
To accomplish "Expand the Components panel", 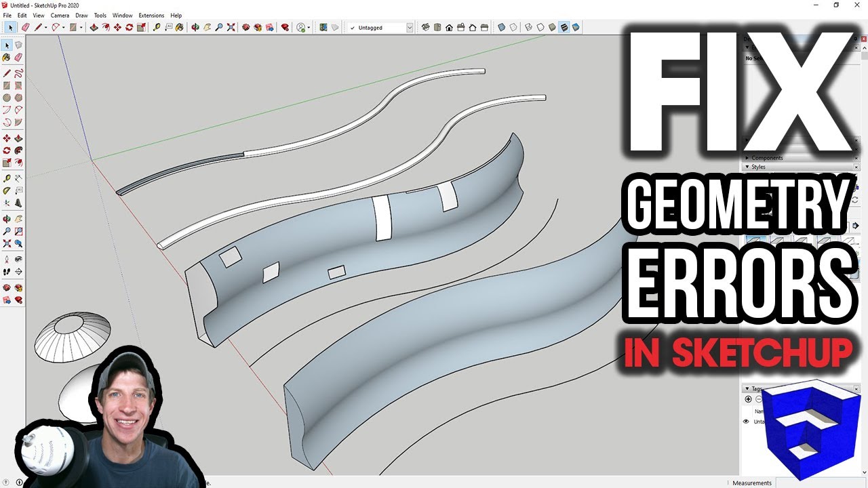I will tap(747, 158).
